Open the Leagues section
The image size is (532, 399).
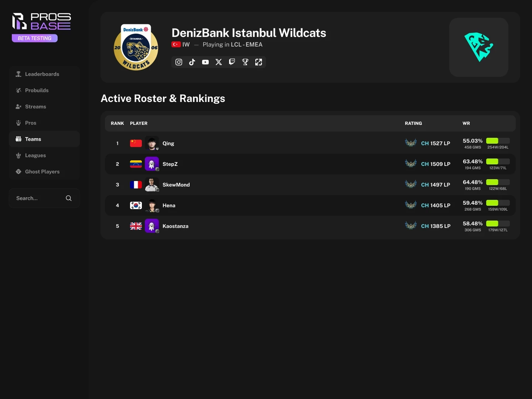44,156
